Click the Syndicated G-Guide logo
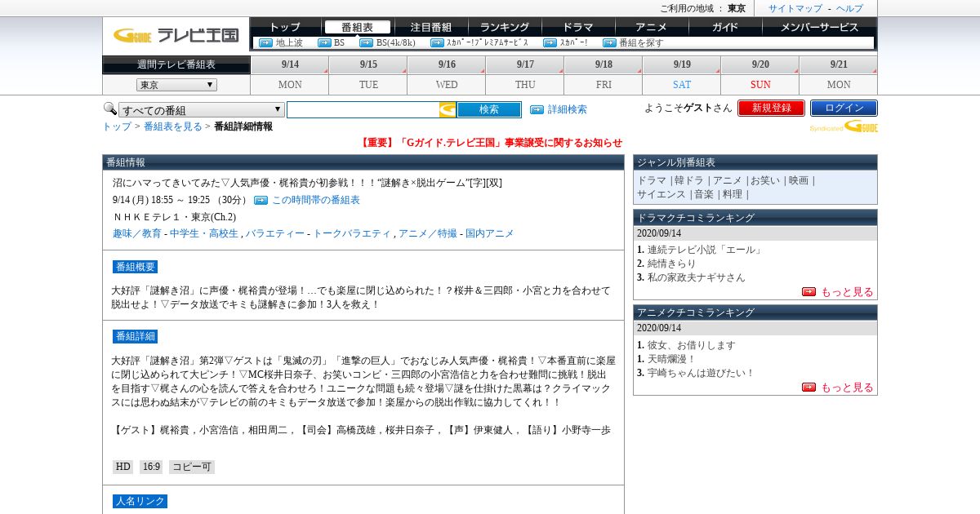Screen dimensions: 980x514 point(844,126)
